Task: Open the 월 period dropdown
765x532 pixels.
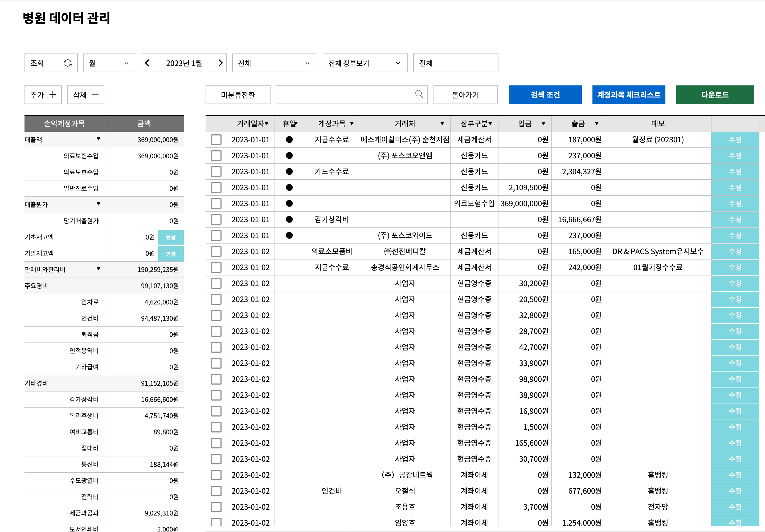Action: (109, 63)
